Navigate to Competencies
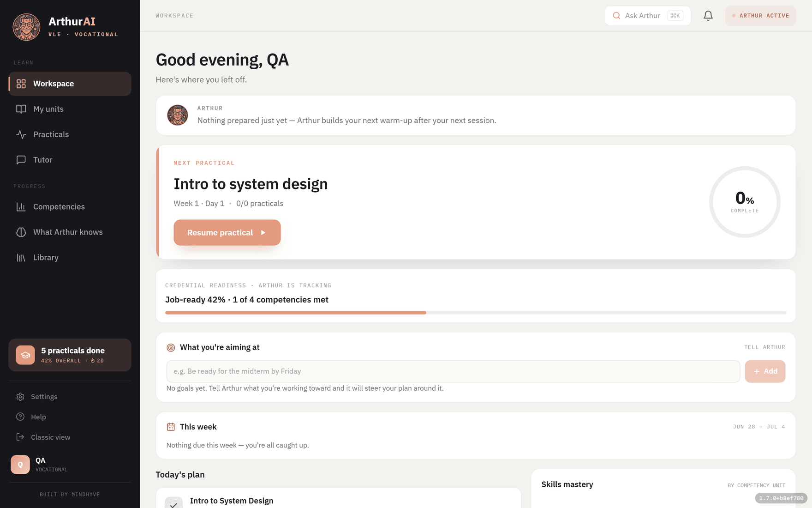Image resolution: width=812 pixels, height=508 pixels. [x=70, y=206]
